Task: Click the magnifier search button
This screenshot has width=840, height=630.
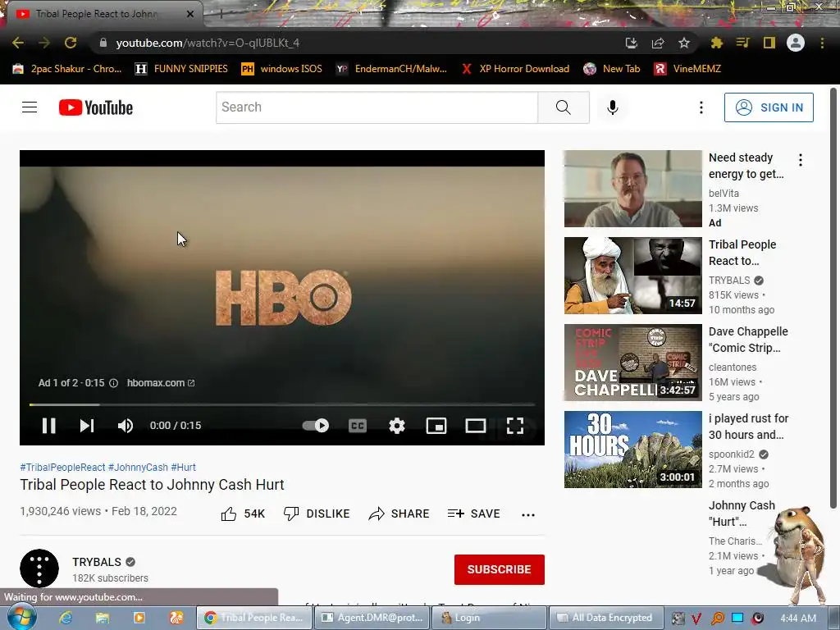Action: 563,107
